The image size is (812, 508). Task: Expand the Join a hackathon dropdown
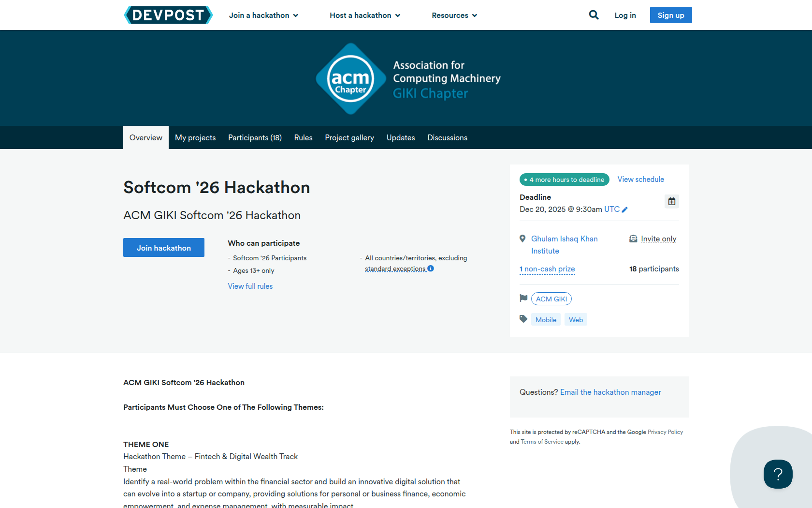tap(263, 15)
